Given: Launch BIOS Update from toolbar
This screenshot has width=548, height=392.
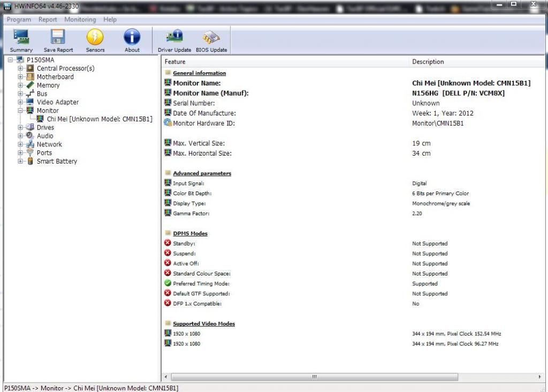Looking at the screenshot, I should coord(211,37).
